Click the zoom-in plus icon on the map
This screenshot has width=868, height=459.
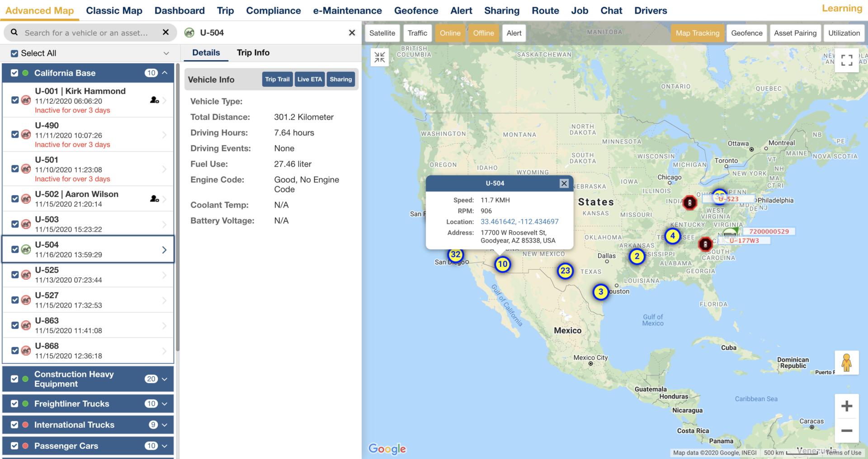[x=847, y=406]
